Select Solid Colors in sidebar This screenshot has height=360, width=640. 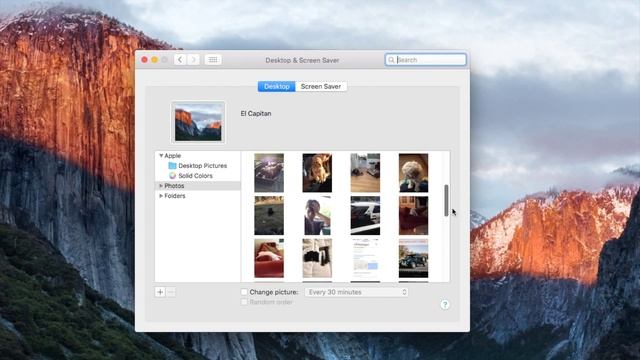pyautogui.click(x=196, y=176)
